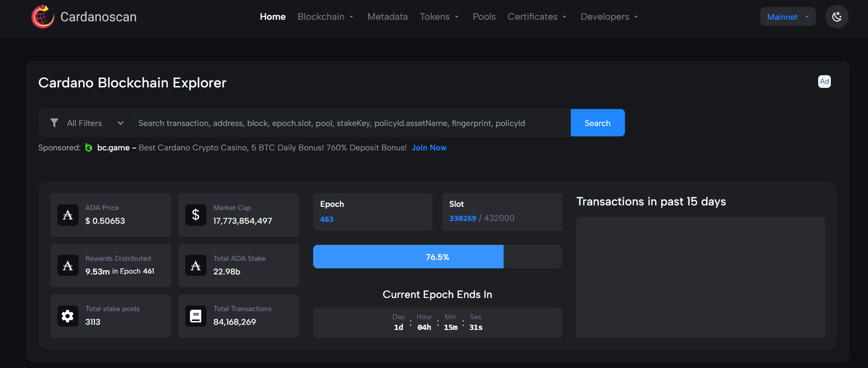This screenshot has height=368, width=868.
Task: Click the 76.5% epoch progress bar
Action: [x=437, y=257]
